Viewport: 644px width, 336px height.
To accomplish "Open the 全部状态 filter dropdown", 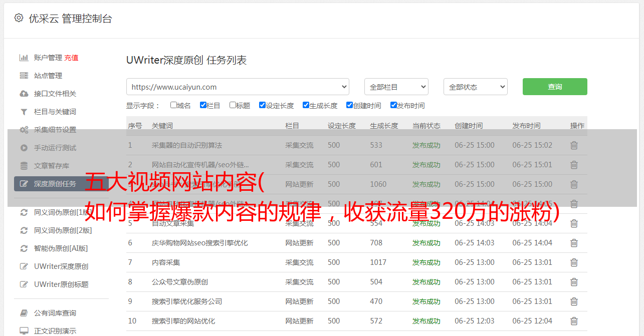I will click(x=475, y=87).
